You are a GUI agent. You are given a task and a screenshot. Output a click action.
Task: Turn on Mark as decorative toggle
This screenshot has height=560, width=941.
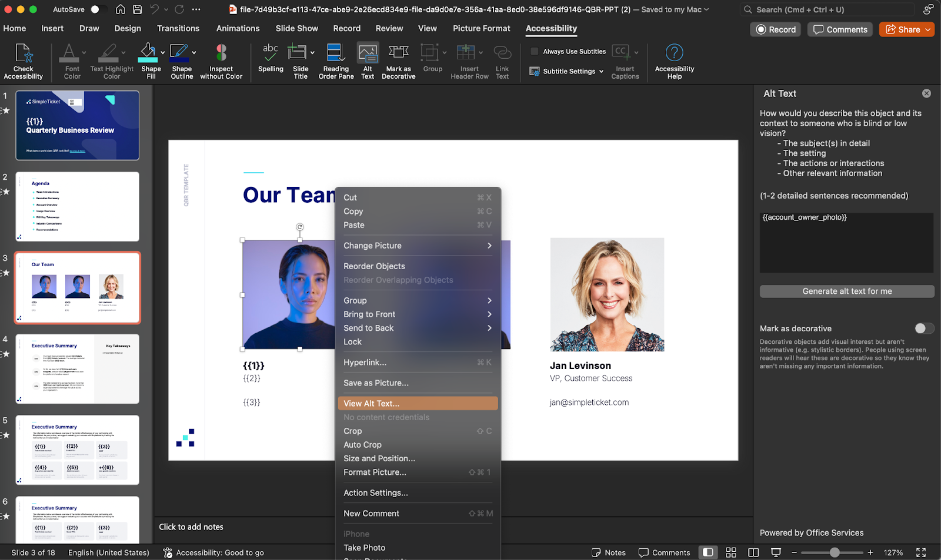[923, 328]
